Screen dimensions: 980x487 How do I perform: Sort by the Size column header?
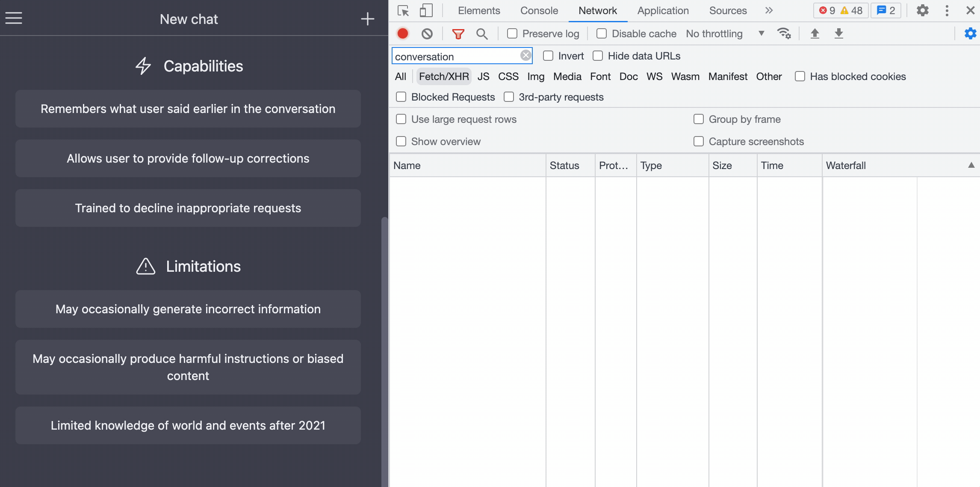pyautogui.click(x=733, y=166)
